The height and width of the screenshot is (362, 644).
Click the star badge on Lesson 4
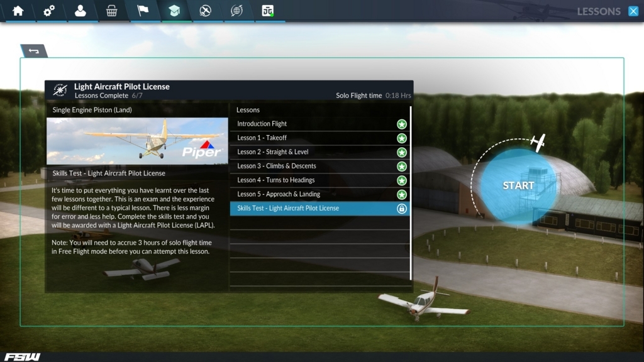pos(402,180)
